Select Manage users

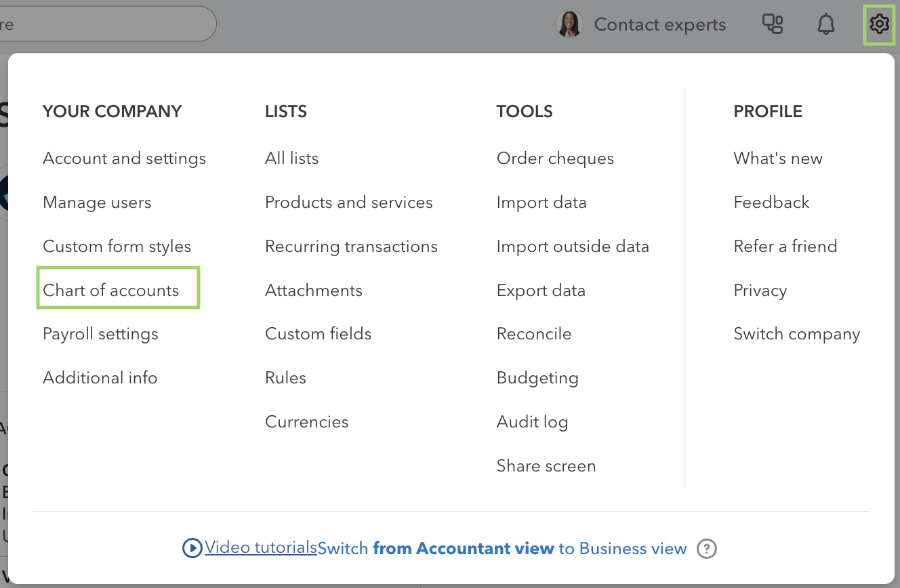pos(97,203)
